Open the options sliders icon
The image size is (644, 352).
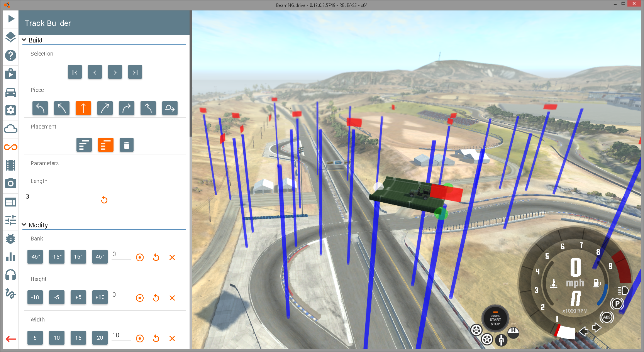coord(11,220)
